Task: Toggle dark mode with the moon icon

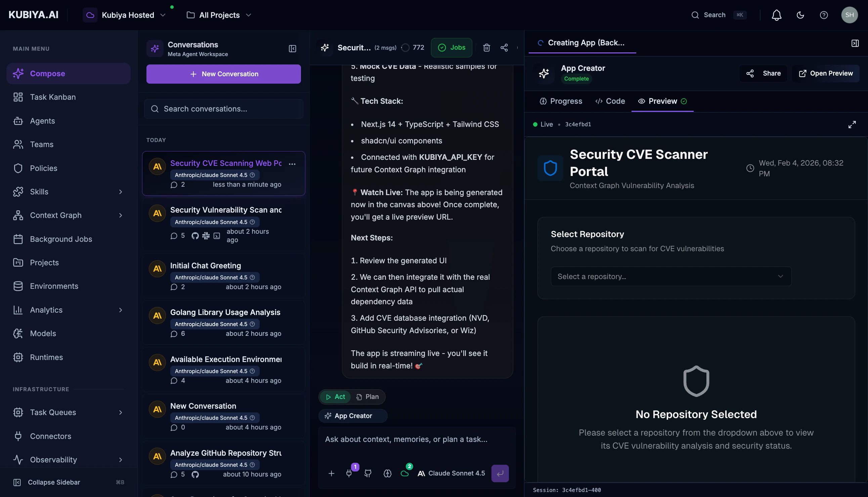Action: click(800, 15)
